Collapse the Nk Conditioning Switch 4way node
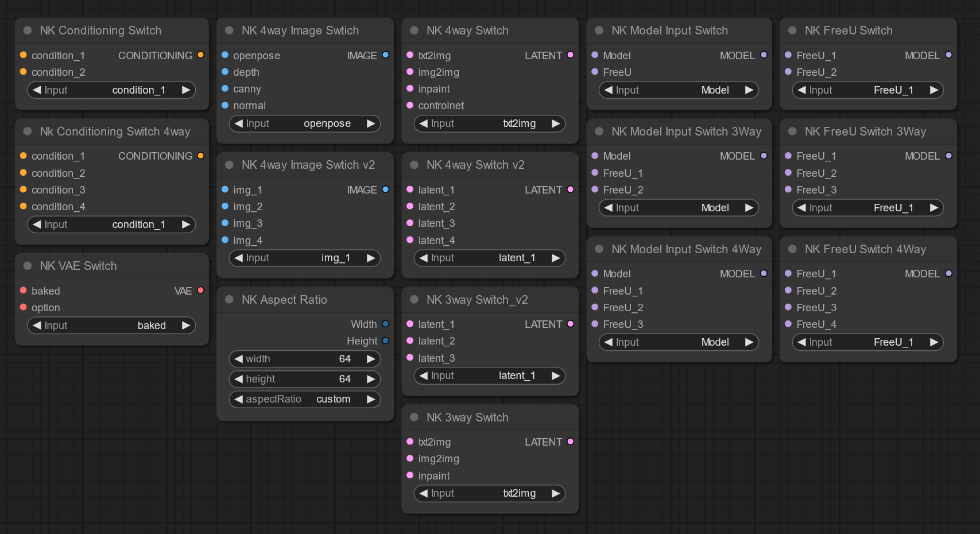The width and height of the screenshot is (980, 534). 28,131
